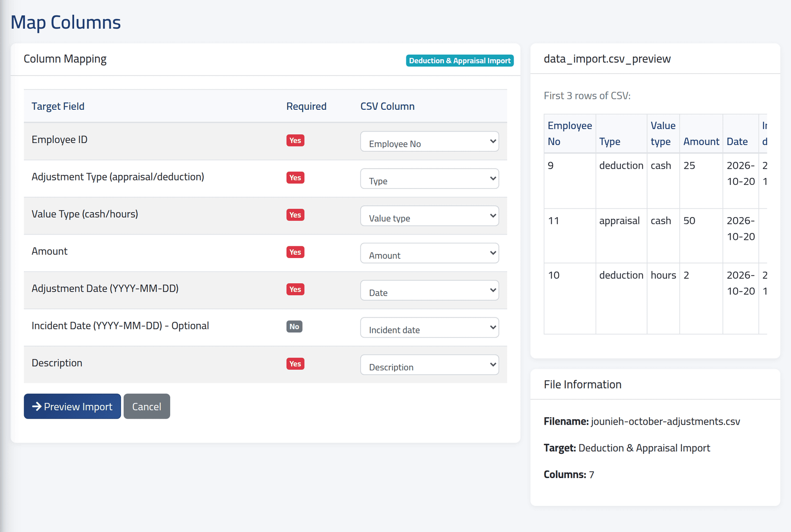This screenshot has width=791, height=532.
Task: Click the Target: Deduction & Appraisal Import line
Action: [x=627, y=448]
